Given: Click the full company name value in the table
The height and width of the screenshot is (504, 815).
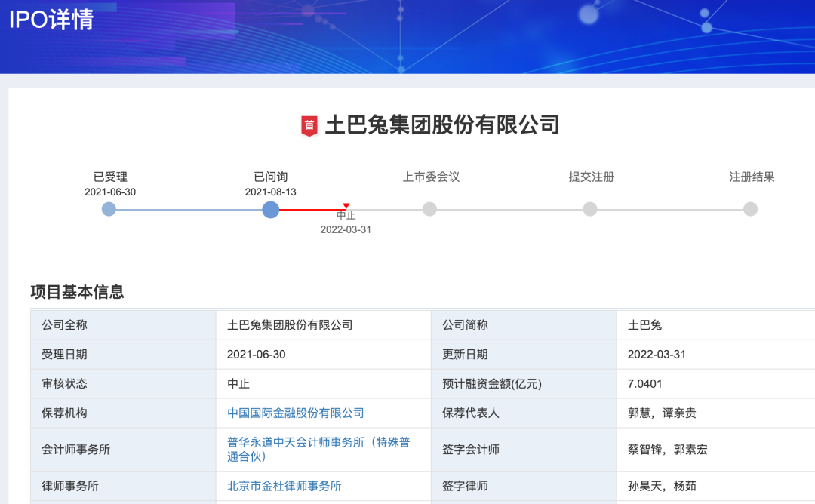Looking at the screenshot, I should point(290,325).
